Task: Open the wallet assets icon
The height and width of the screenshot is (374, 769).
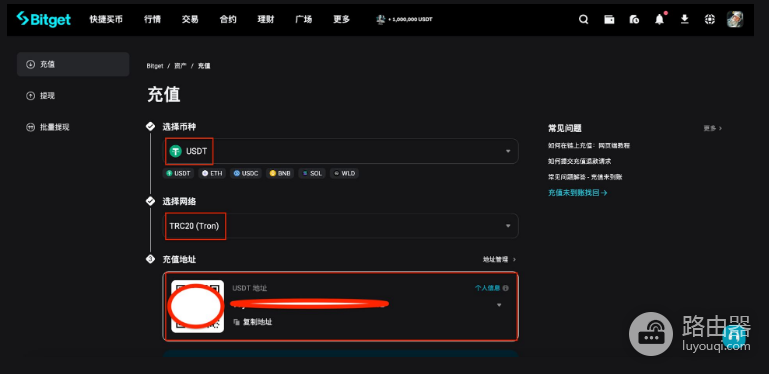Action: [x=609, y=20]
